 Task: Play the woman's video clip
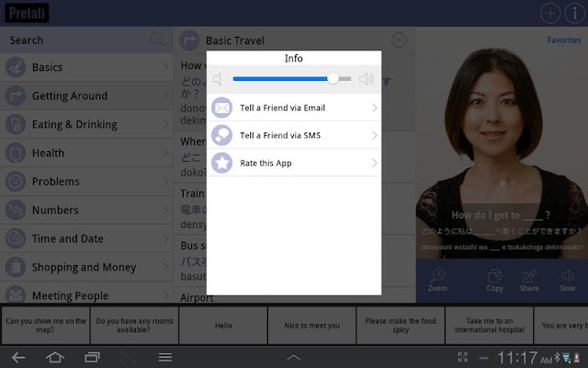[503, 183]
